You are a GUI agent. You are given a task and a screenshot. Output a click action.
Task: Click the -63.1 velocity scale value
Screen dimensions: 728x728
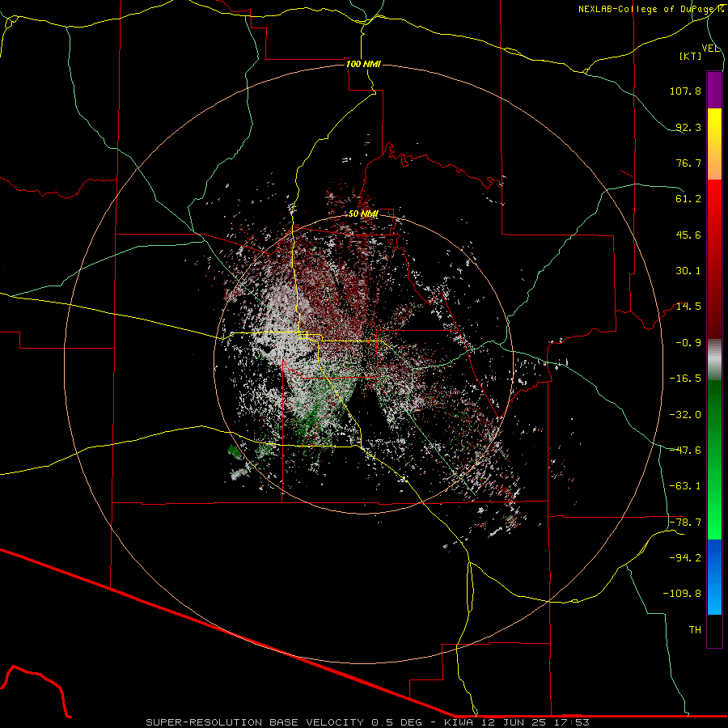point(685,486)
